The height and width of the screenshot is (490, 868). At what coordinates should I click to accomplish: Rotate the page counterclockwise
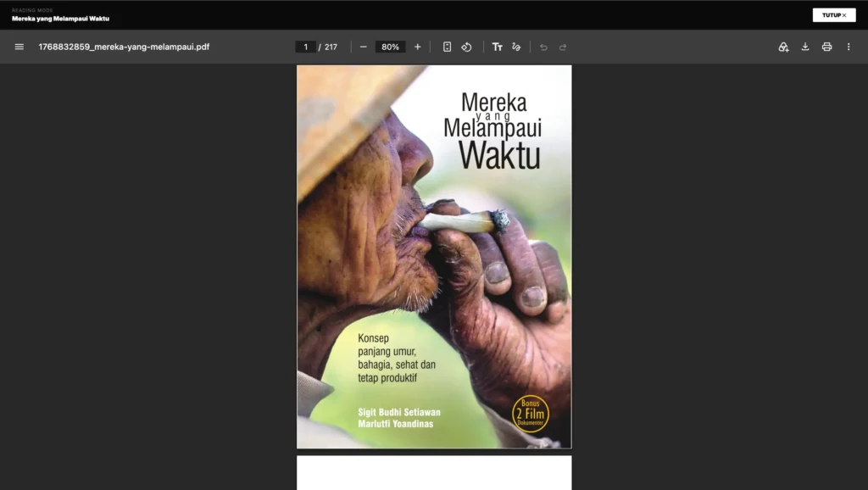coord(467,47)
